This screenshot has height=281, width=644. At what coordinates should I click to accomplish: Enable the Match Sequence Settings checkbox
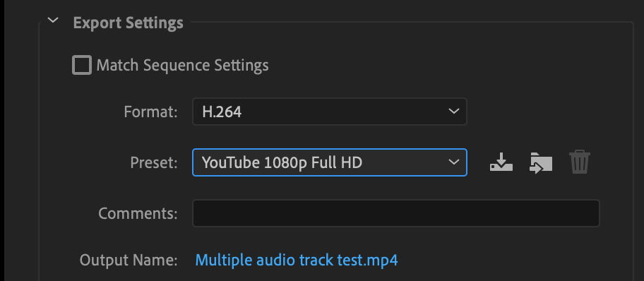pos(82,66)
